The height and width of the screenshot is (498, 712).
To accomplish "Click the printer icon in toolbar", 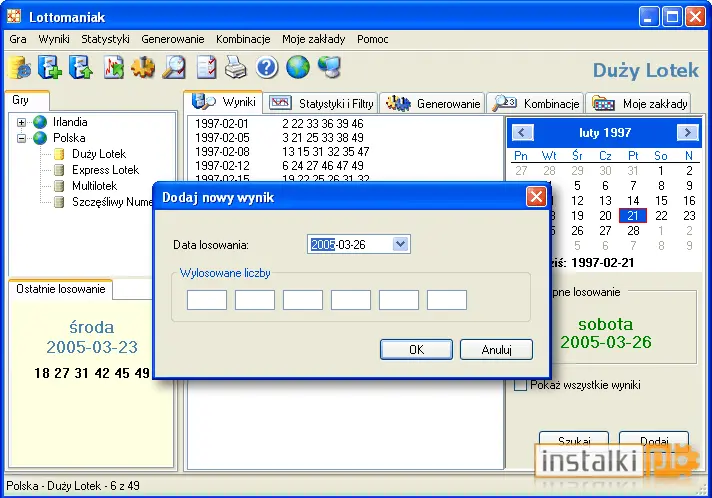I will pyautogui.click(x=236, y=68).
